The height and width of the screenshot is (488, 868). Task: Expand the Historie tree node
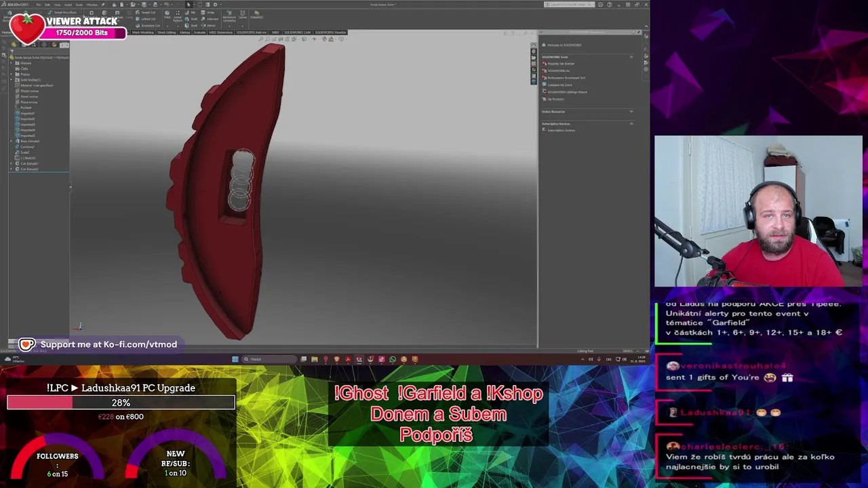pos(12,63)
